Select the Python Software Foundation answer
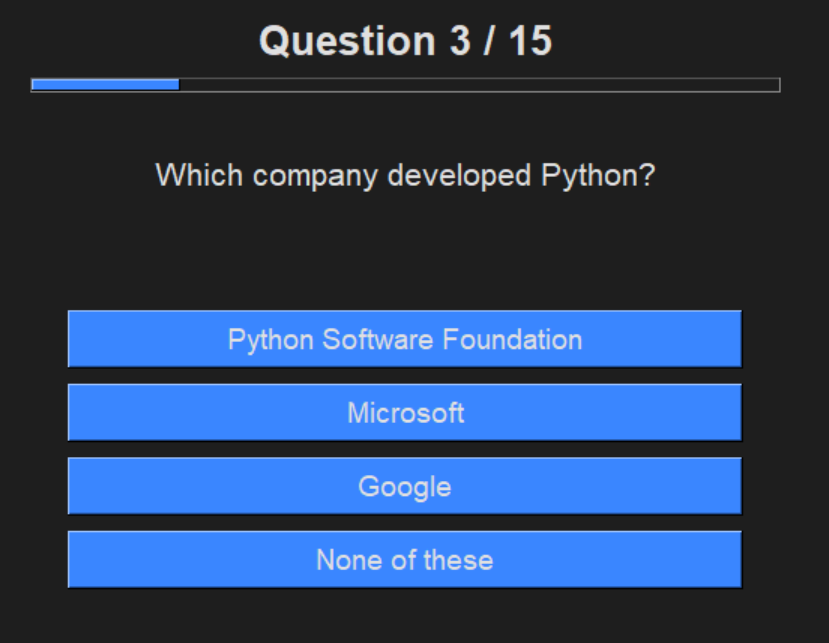Screen dimensions: 829x643 coord(404,339)
